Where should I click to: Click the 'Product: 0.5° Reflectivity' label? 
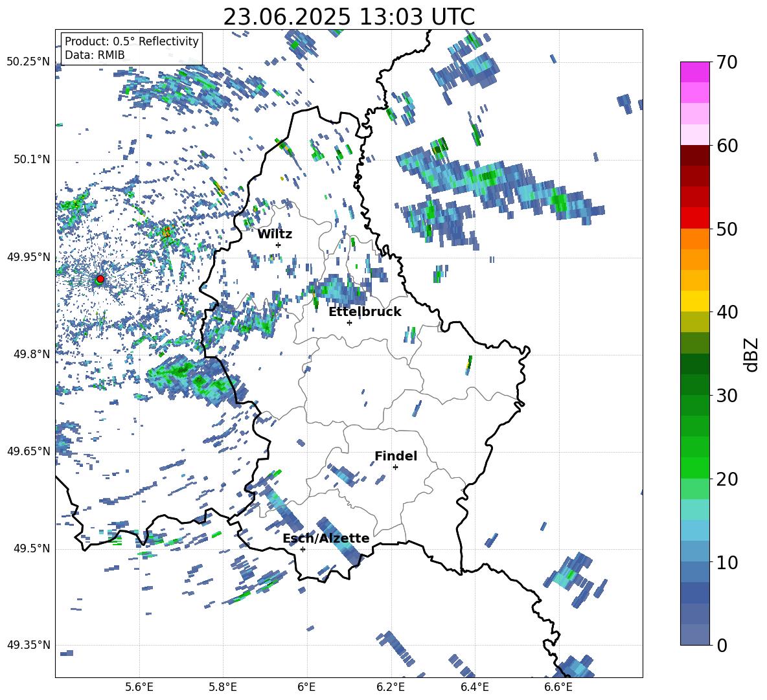132,41
